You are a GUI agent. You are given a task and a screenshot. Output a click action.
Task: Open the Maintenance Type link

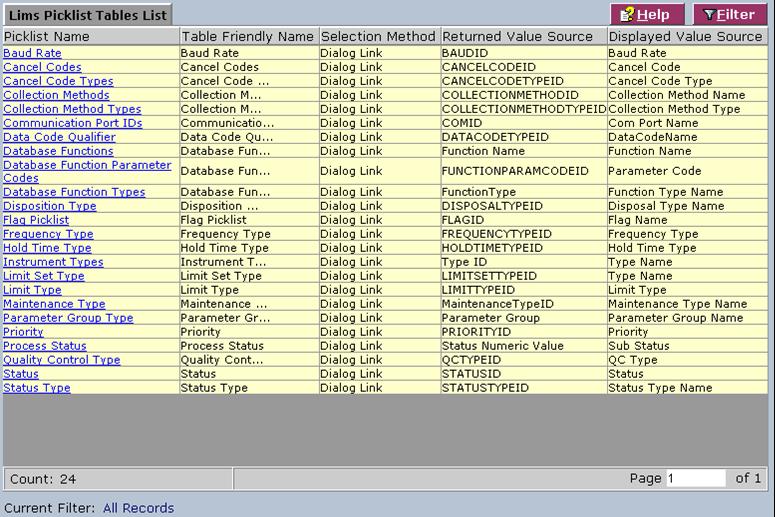pos(54,304)
